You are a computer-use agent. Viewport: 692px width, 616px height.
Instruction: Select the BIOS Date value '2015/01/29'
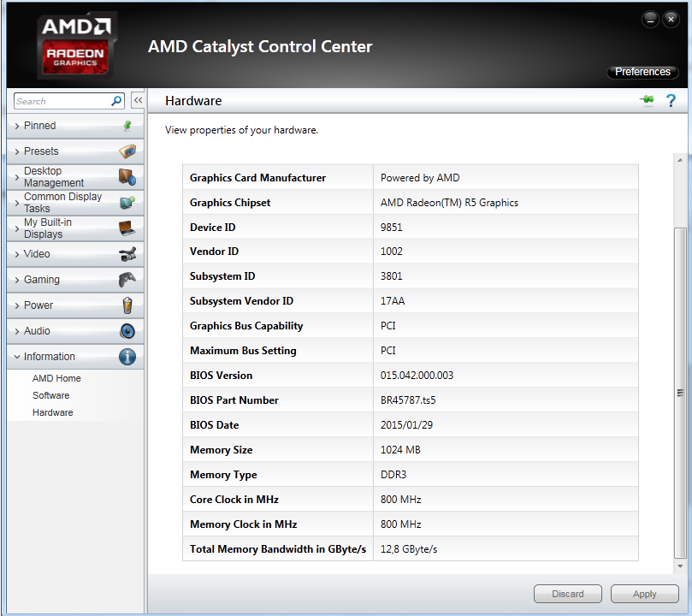406,425
